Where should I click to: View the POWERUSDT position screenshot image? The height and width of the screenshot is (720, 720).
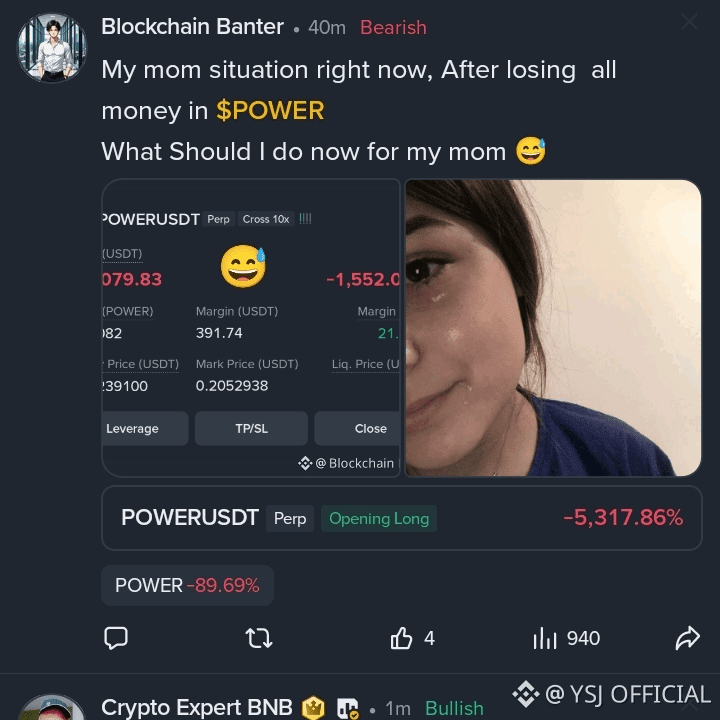(251, 328)
